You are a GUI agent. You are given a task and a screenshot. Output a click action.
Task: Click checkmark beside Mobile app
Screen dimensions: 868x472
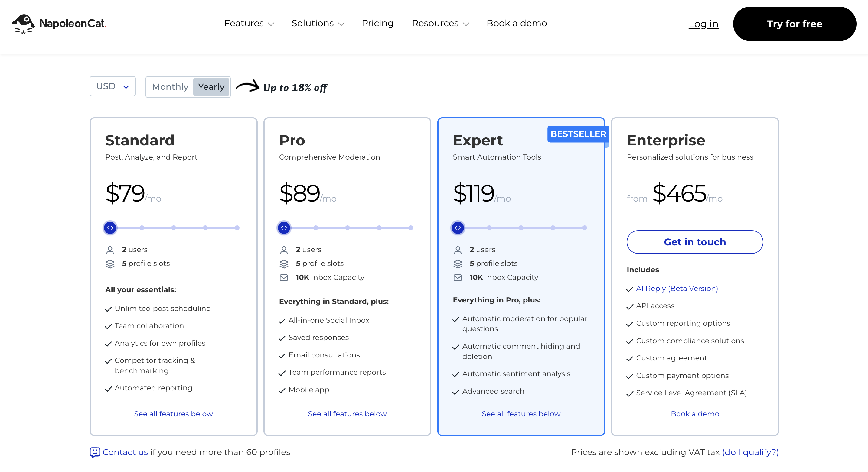pyautogui.click(x=282, y=390)
